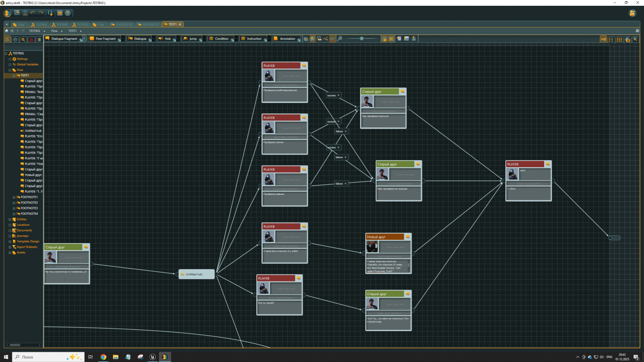Toggle the list view layout button
644x362 pixels.
pos(611,40)
